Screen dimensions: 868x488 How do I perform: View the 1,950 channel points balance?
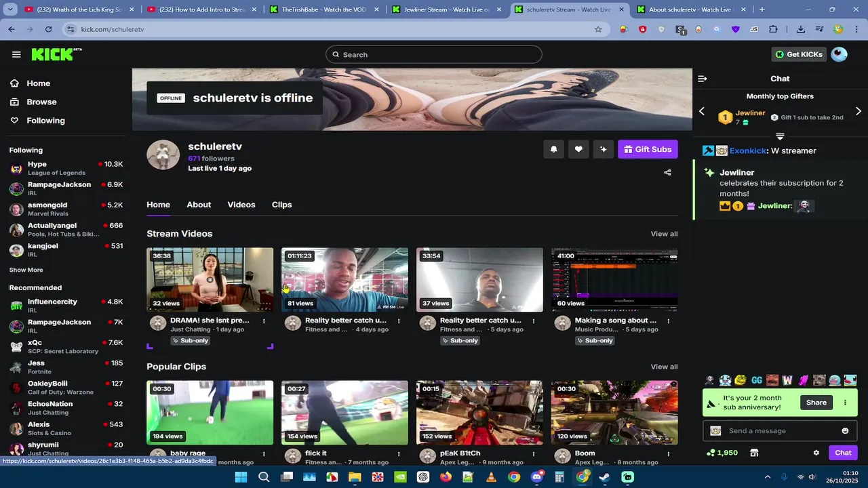point(722,453)
